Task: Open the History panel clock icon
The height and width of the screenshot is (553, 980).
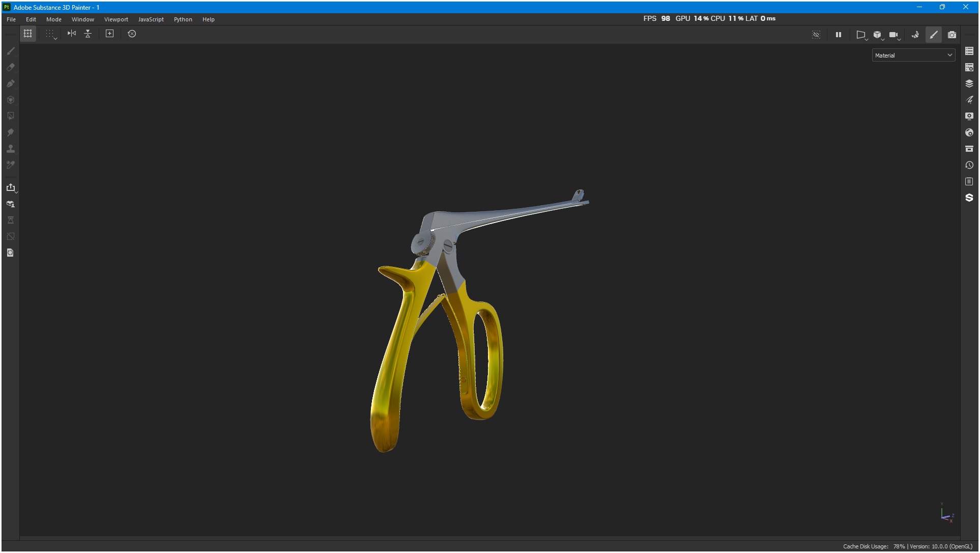Action: (x=969, y=165)
